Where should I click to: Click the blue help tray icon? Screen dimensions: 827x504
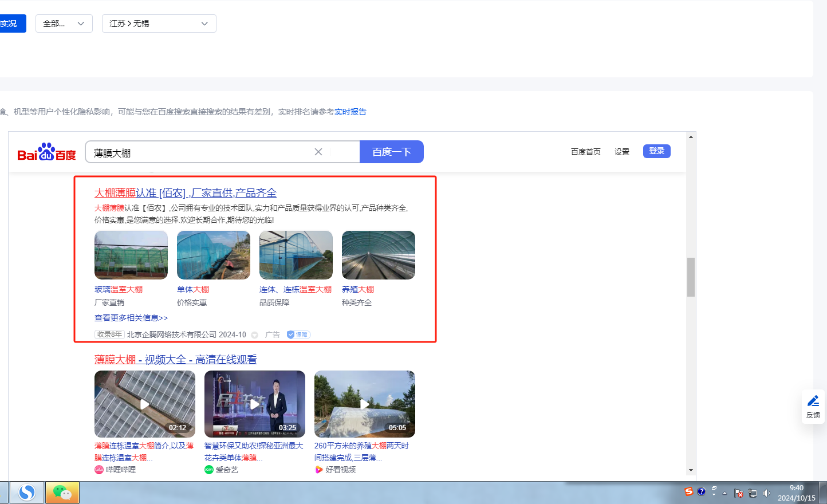(702, 491)
